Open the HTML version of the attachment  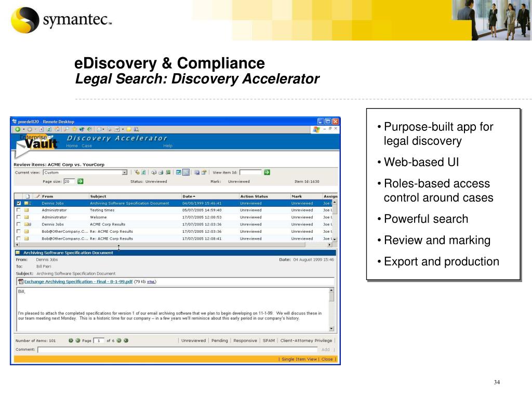151,282
